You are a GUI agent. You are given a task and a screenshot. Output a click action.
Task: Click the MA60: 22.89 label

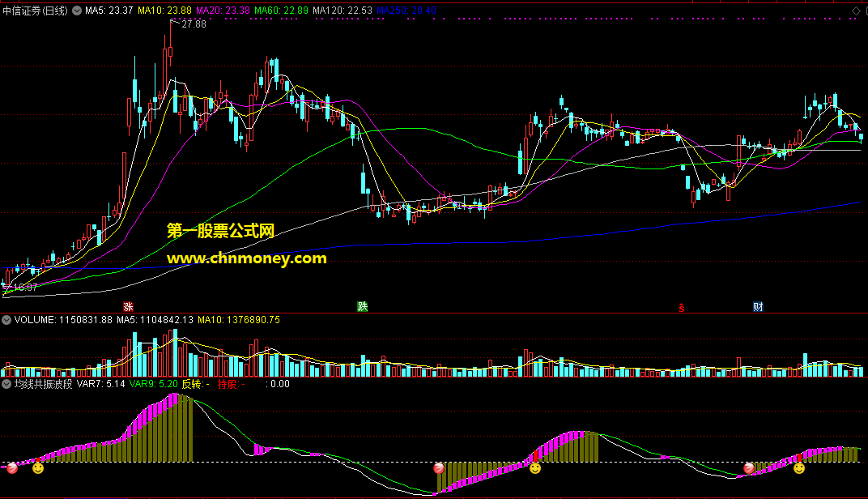(x=281, y=11)
